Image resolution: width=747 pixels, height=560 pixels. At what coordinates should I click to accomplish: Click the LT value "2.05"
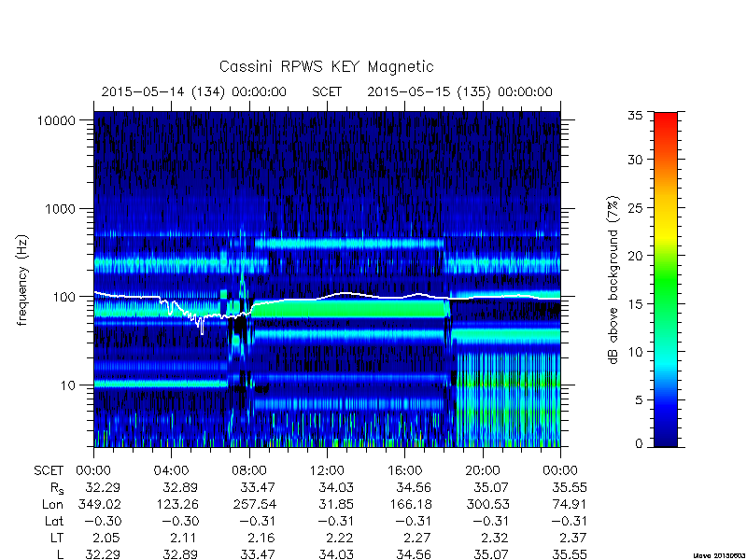coord(106,539)
